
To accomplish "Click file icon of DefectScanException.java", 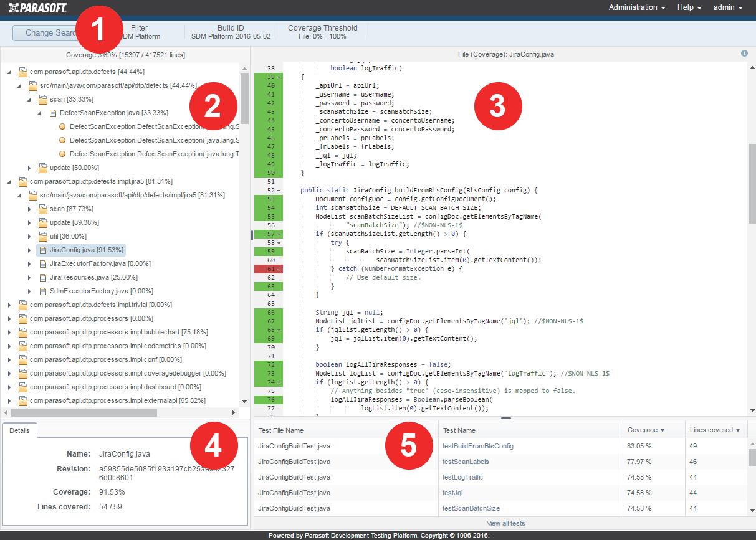I will click(53, 113).
